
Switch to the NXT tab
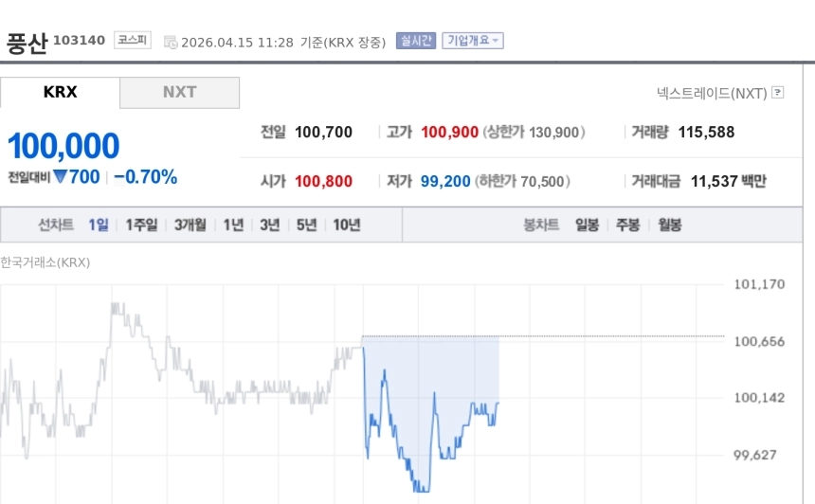[179, 93]
